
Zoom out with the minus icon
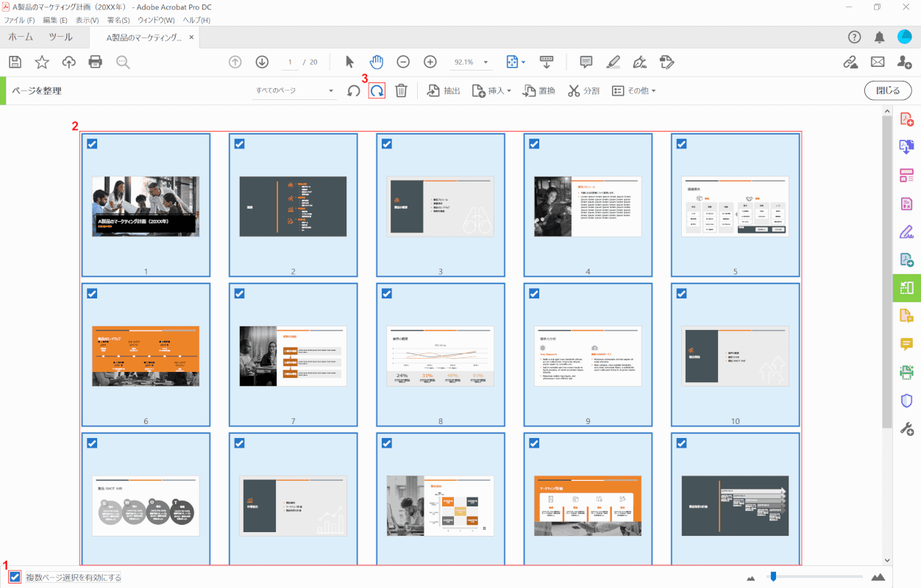point(403,62)
